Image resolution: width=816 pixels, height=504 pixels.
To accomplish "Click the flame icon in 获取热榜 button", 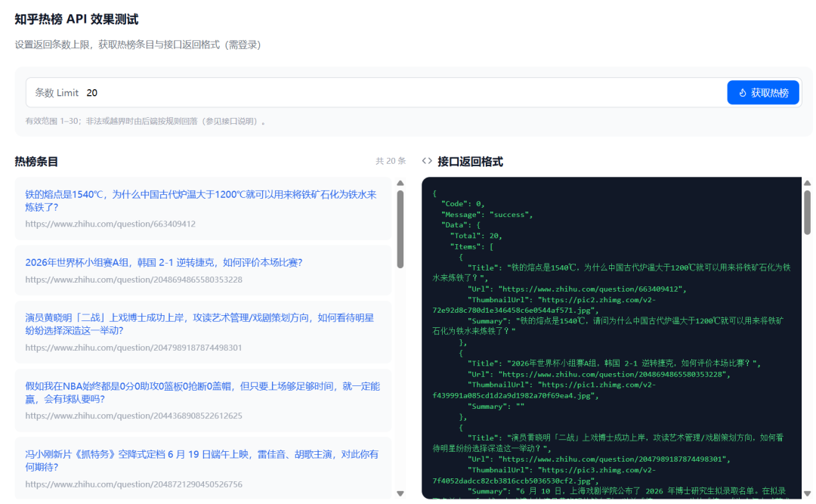I will point(743,93).
